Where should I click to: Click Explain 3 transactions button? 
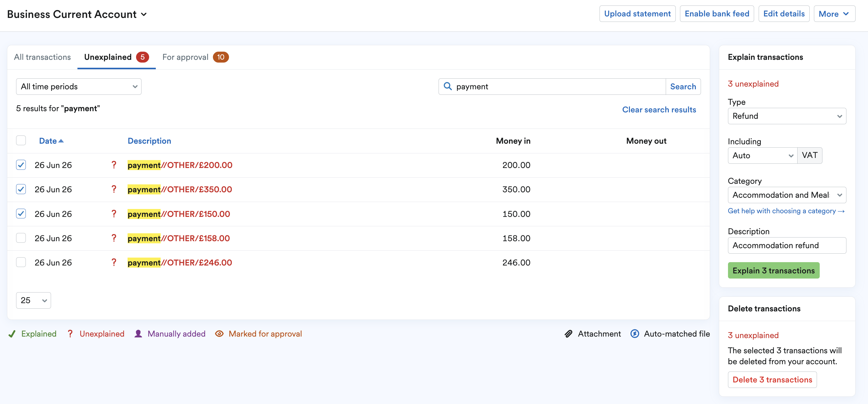coord(773,270)
